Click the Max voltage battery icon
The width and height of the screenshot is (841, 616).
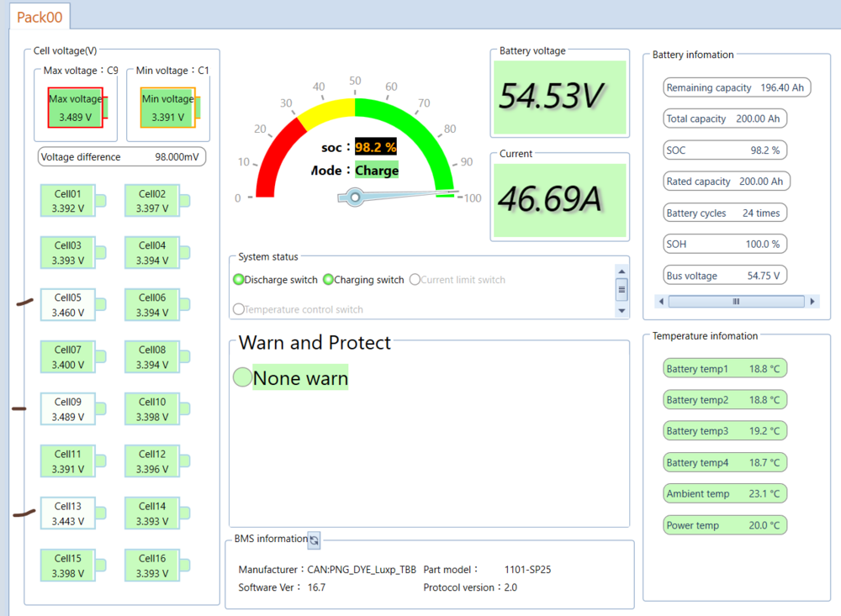76,108
